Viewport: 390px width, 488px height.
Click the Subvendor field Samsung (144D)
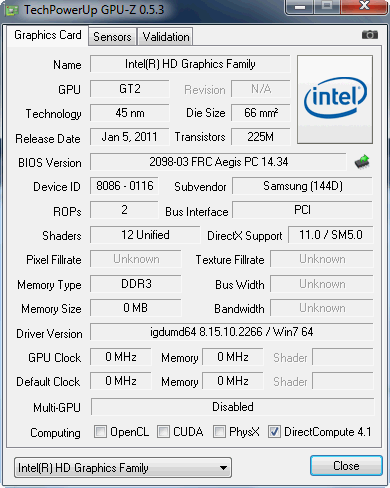pyautogui.click(x=302, y=186)
